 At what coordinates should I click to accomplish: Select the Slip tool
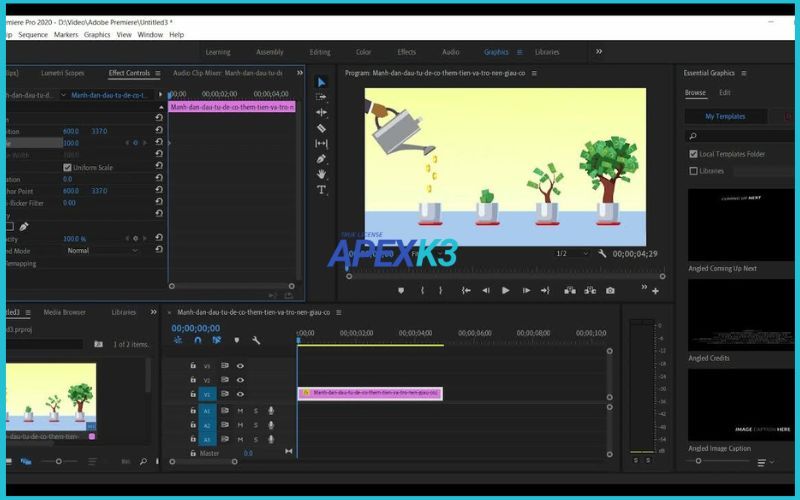point(321,143)
